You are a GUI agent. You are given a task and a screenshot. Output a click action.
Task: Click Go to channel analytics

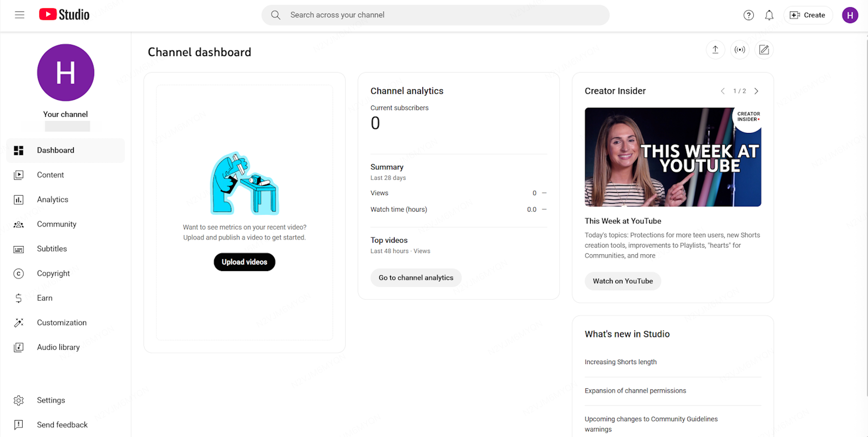(416, 278)
